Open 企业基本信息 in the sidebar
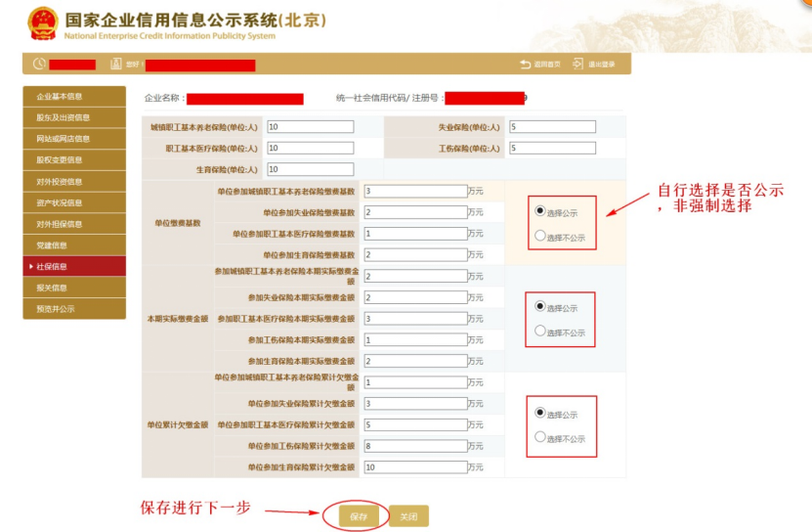Screen dimensions: 812x532 pyautogui.click(x=74, y=97)
